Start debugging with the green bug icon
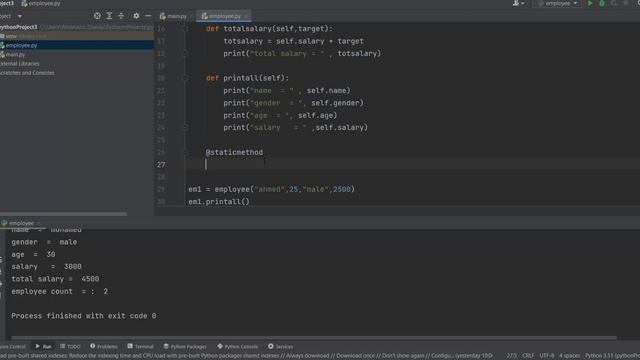This screenshot has width=640, height=360. click(602, 3)
